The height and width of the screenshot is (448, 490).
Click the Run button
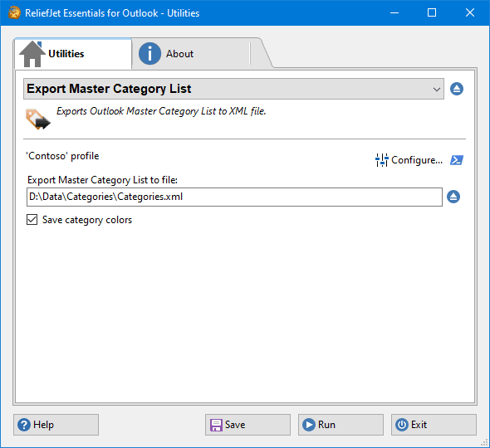(x=341, y=425)
